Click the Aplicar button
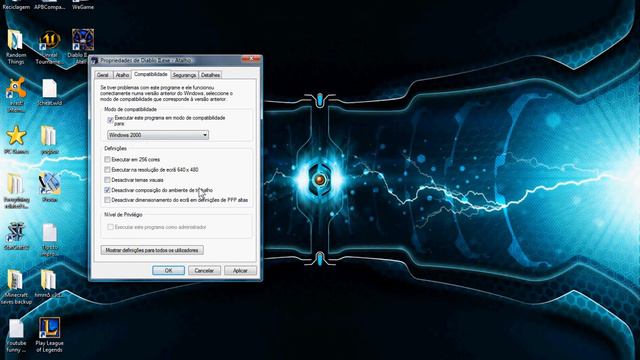 point(240,271)
